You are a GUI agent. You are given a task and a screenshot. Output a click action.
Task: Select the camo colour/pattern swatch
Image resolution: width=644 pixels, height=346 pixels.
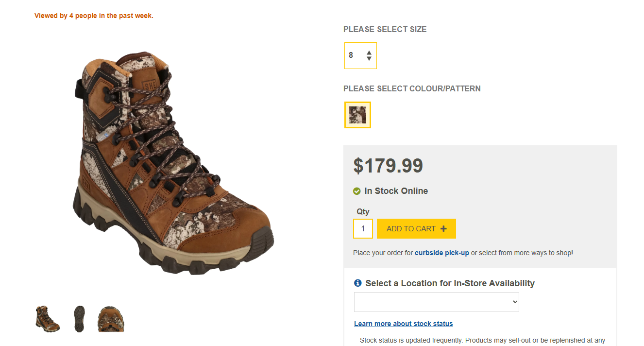click(x=357, y=115)
